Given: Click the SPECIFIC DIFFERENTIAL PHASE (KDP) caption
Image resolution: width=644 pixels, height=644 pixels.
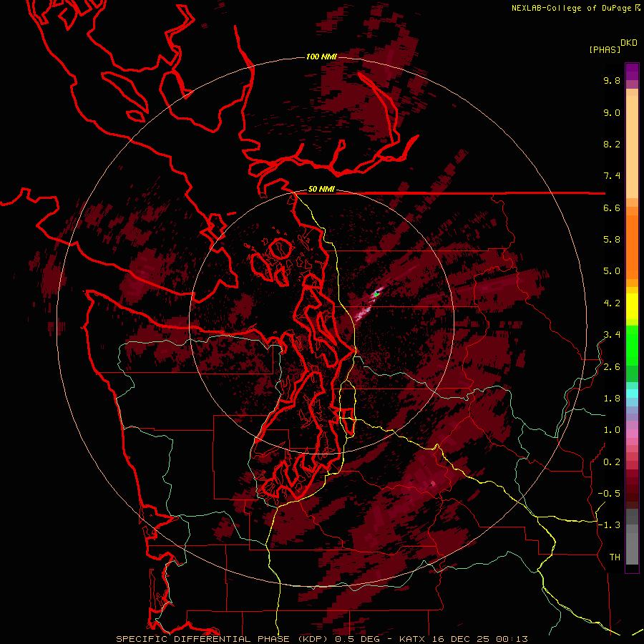Looking at the screenshot, I should 223,639.
